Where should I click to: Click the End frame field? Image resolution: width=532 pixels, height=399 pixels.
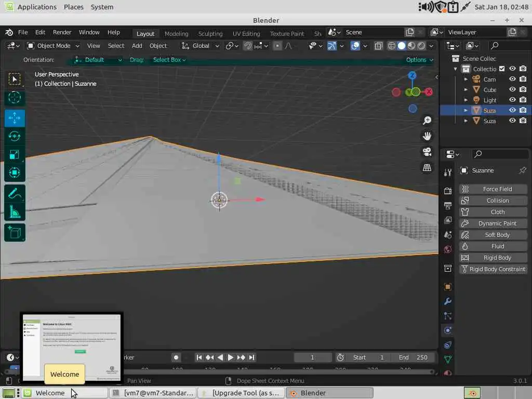[413, 357]
